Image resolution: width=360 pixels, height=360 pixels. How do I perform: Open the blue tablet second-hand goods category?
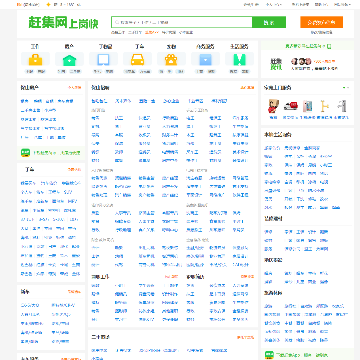[x=103, y=60]
